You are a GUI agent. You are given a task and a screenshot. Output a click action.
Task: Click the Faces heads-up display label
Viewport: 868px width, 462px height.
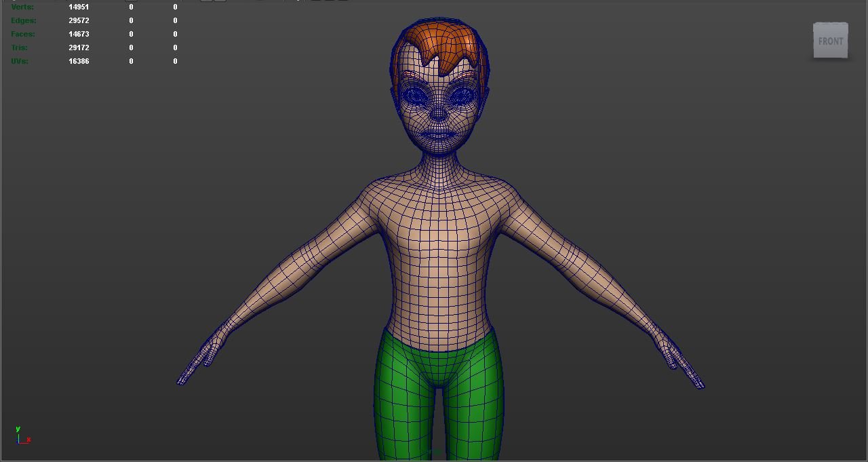pyautogui.click(x=22, y=34)
